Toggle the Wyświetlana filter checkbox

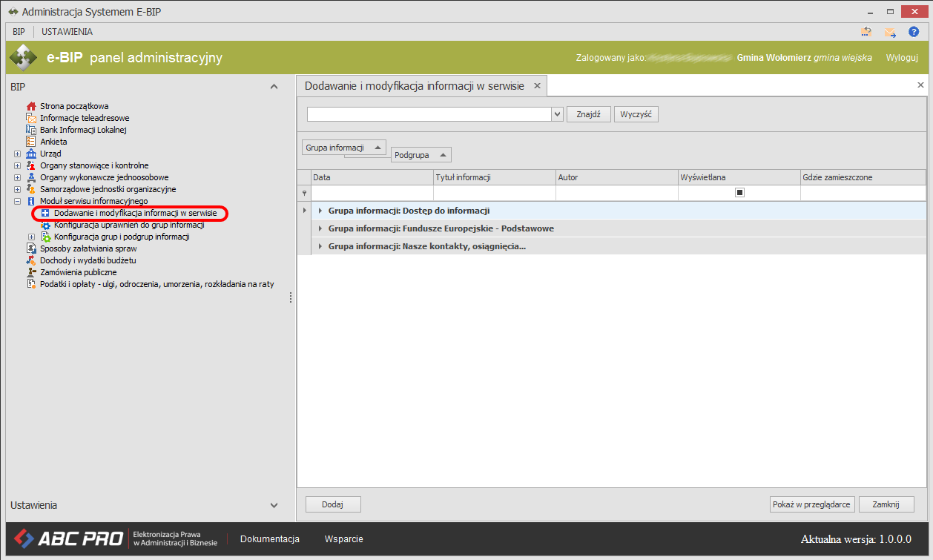(739, 192)
